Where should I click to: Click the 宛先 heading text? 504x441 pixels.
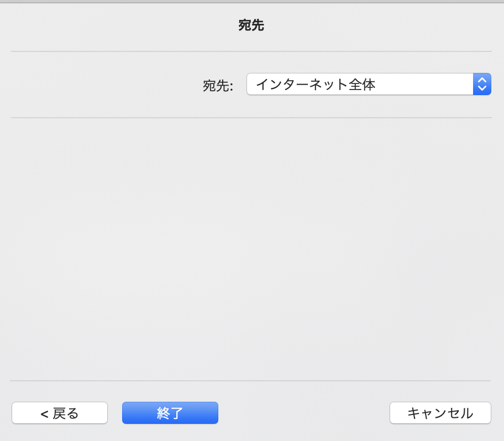(251, 25)
